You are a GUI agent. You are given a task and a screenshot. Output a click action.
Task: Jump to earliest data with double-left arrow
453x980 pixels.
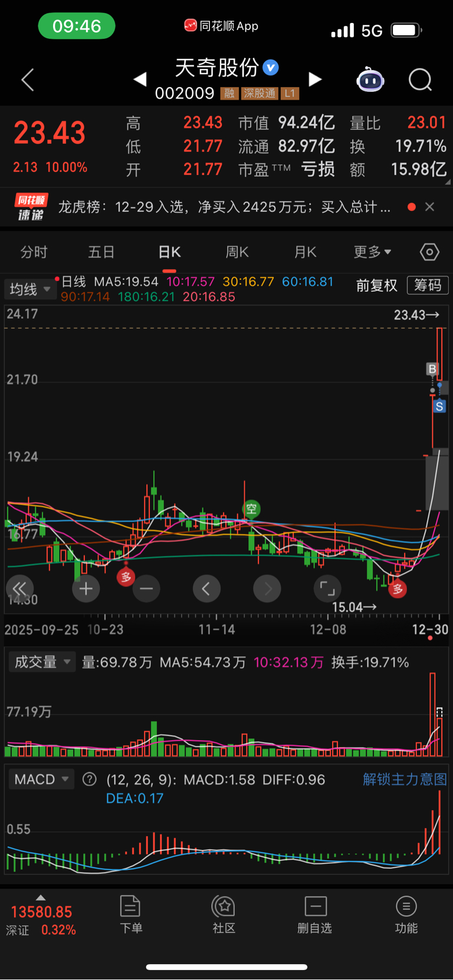pyautogui.click(x=19, y=588)
